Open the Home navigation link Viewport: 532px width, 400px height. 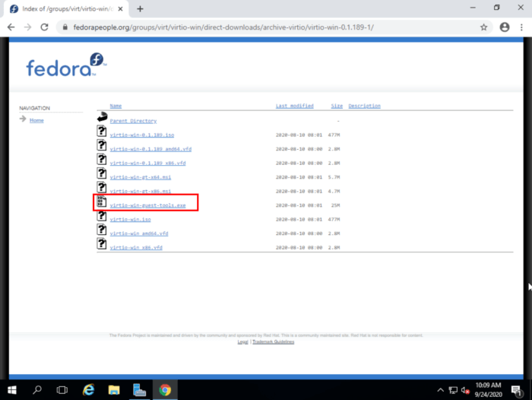[36, 120]
